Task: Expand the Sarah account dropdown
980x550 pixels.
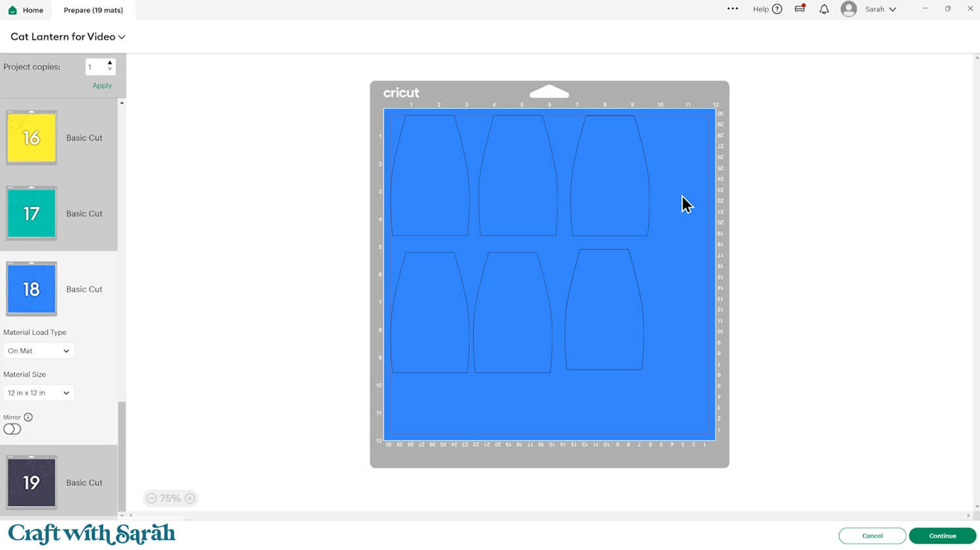Action: 880,9
